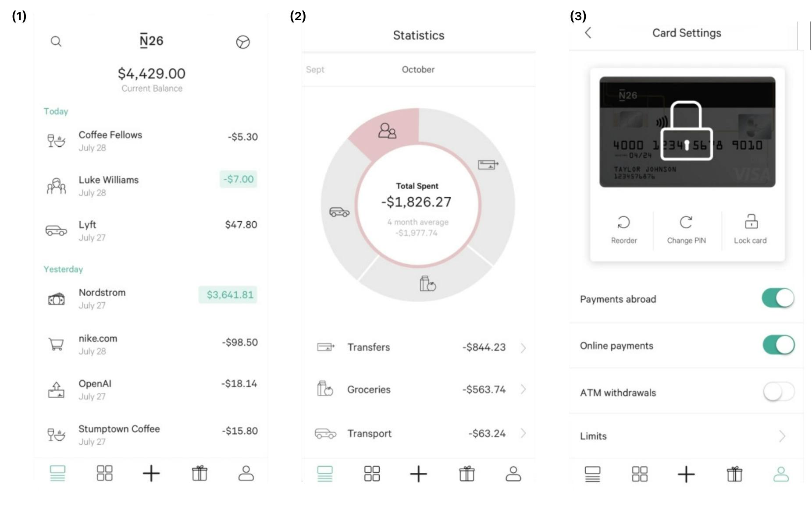Tap the $4,429.00 current balance
Viewport: 812px width, 517px height.
pos(152,73)
